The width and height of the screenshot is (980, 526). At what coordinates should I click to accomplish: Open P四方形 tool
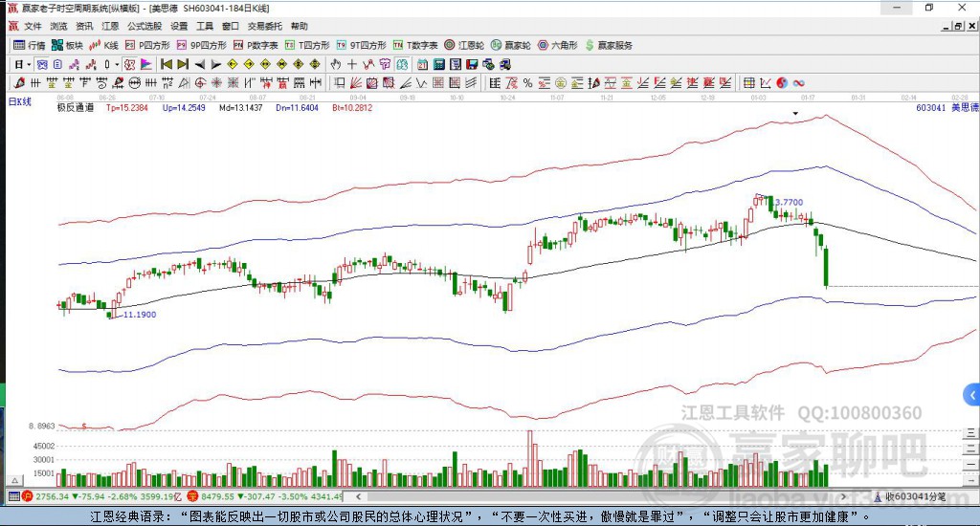pos(147,45)
